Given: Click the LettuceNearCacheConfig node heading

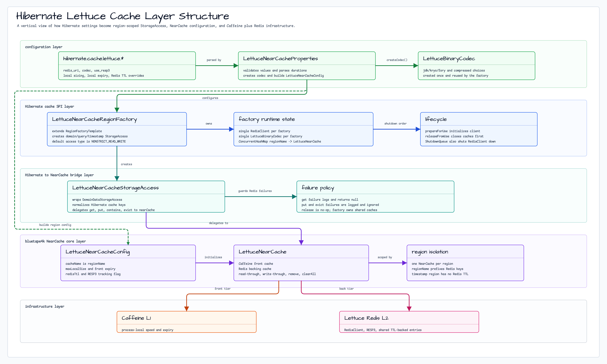Looking at the screenshot, I should click(x=98, y=252).
